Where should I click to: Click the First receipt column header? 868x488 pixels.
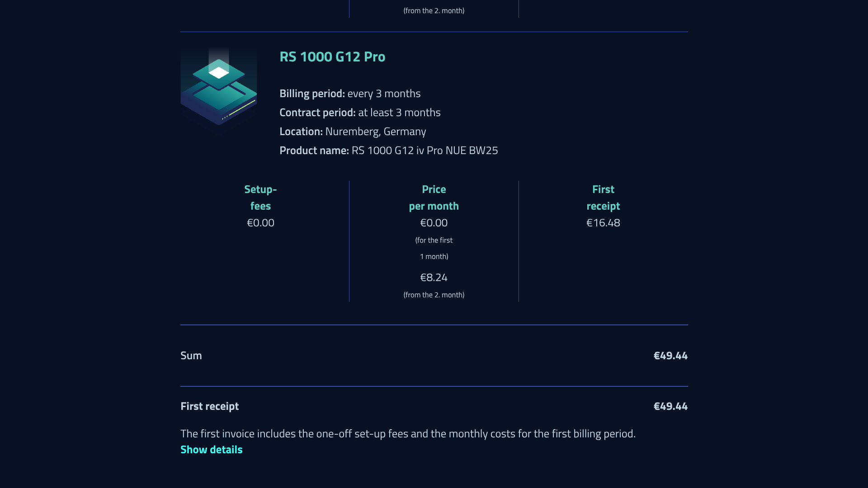[603, 197]
